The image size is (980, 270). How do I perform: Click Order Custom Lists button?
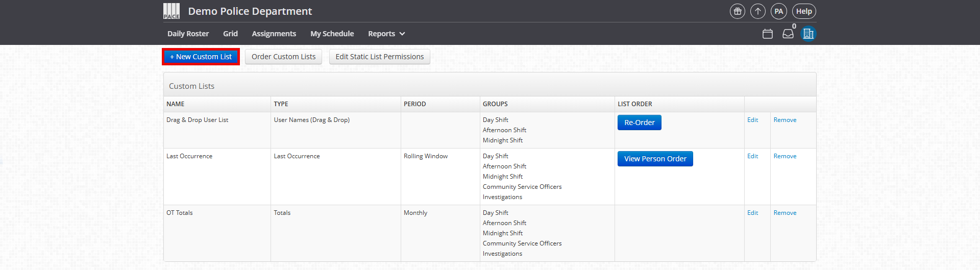click(x=283, y=57)
